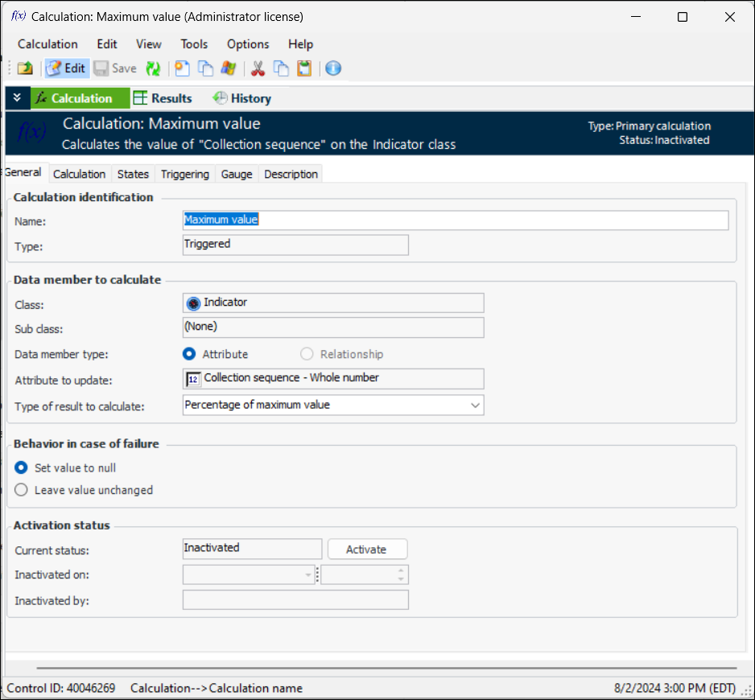The image size is (755, 700).
Task: Click the blue information icon
Action: (333, 68)
